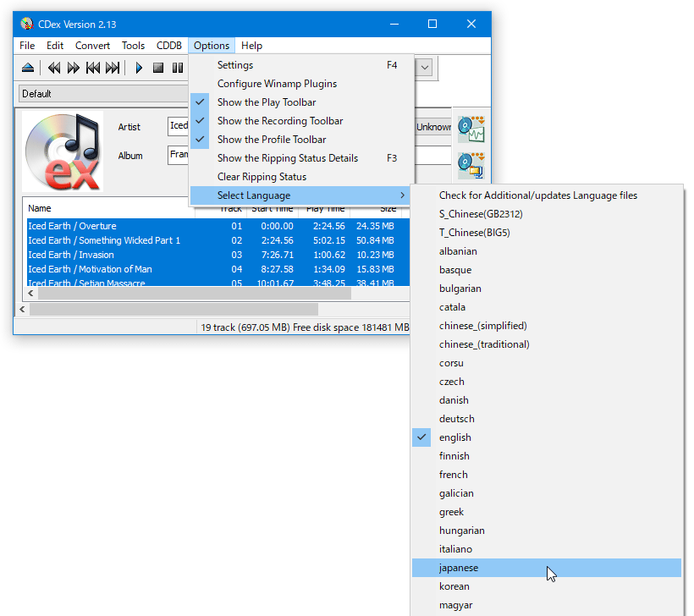Screen dimensions: 694x616
Task: Click the Album input field
Action: [179, 155]
